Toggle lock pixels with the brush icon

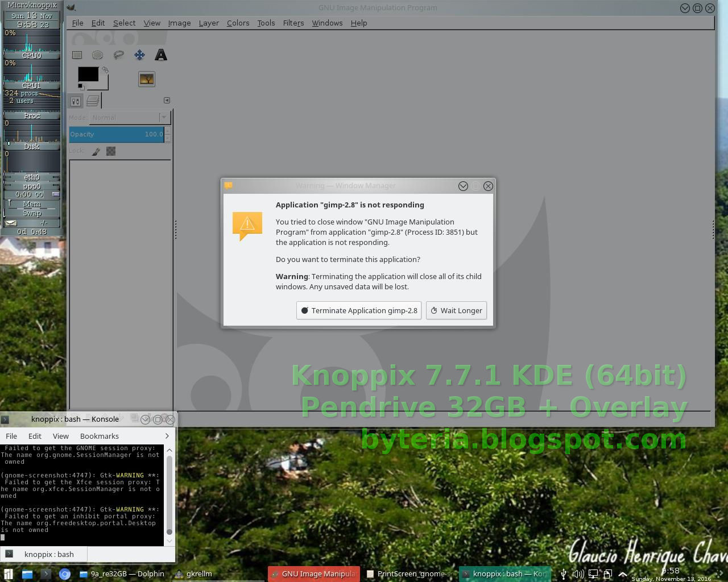point(95,151)
